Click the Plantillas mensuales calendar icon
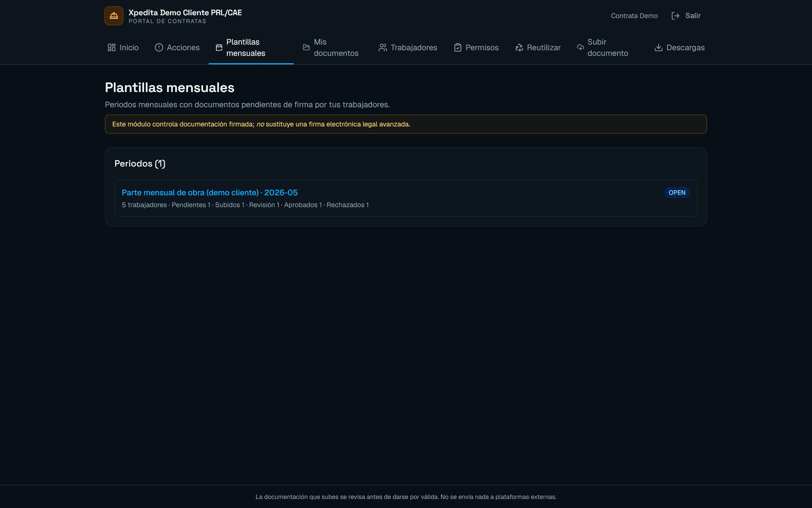 coord(219,47)
